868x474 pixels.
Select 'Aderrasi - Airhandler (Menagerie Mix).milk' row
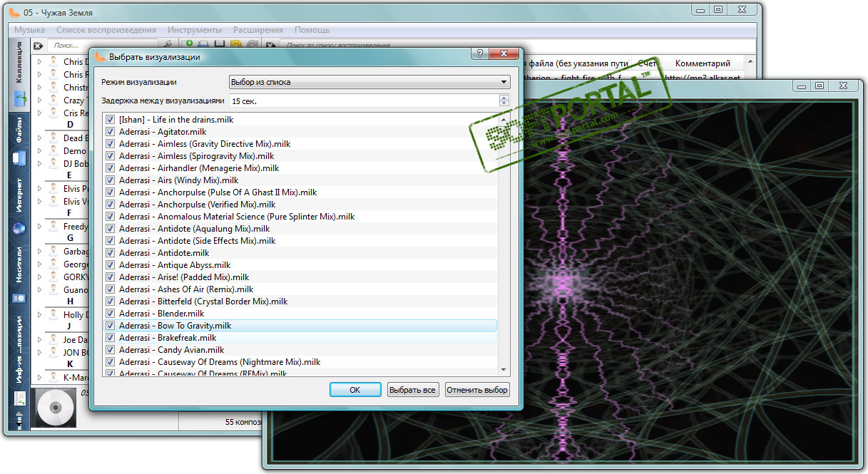coord(300,168)
